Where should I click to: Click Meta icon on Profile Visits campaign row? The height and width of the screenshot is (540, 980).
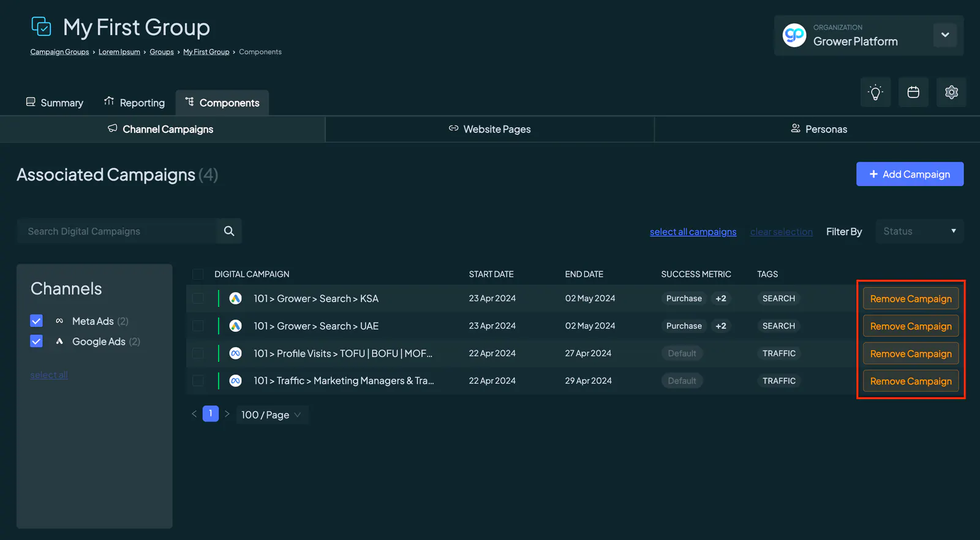point(235,353)
